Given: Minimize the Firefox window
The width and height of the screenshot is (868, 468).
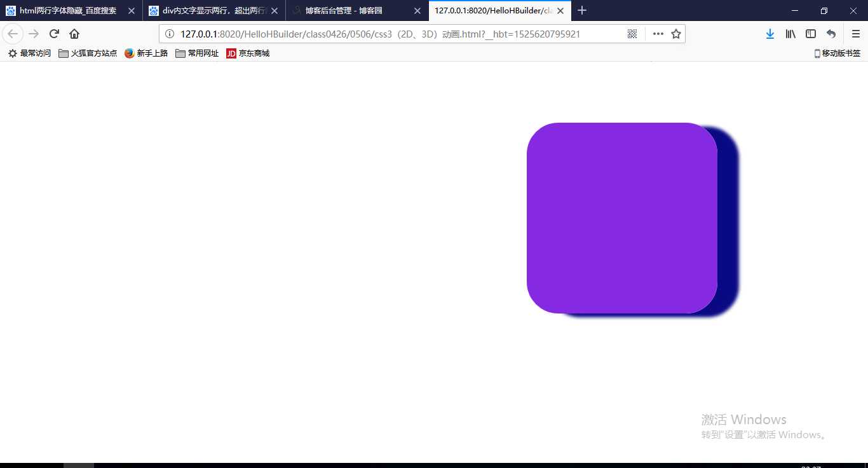Looking at the screenshot, I should pos(795,11).
